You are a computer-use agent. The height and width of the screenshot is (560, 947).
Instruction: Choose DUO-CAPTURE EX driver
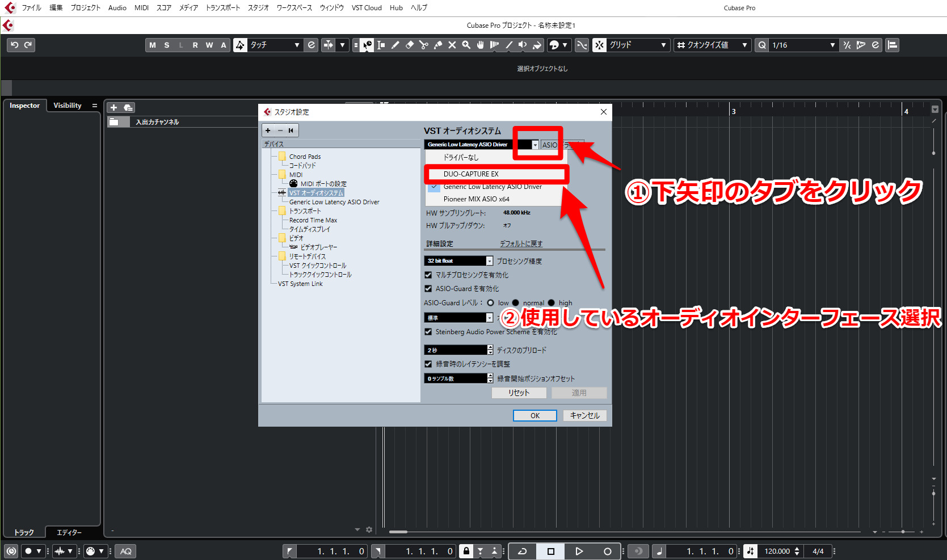coord(496,174)
